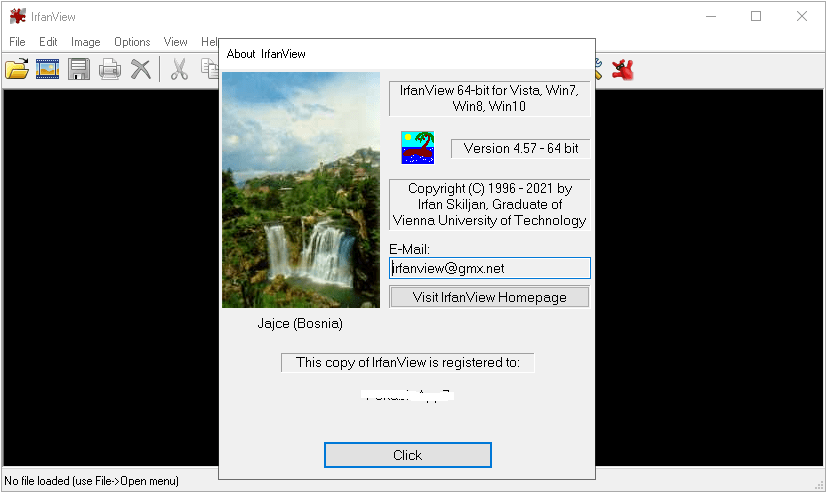This screenshot has height=494, width=827.
Task: Open the Edit menu
Action: 48,42
